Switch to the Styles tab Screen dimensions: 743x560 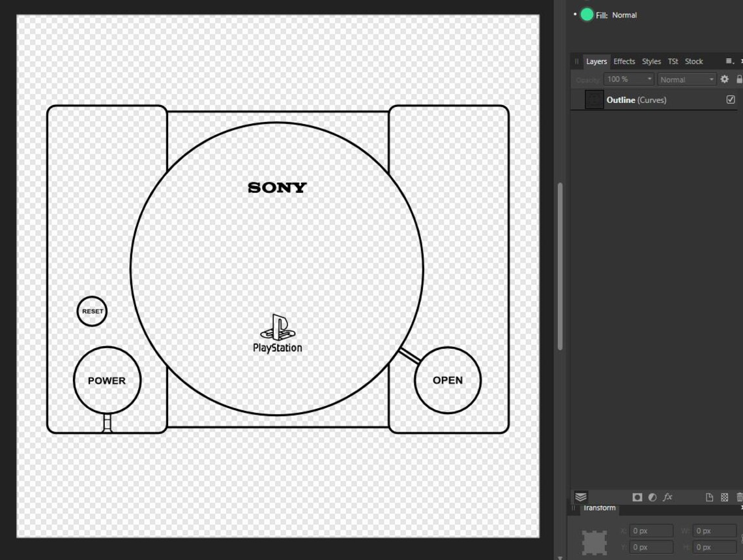(651, 61)
